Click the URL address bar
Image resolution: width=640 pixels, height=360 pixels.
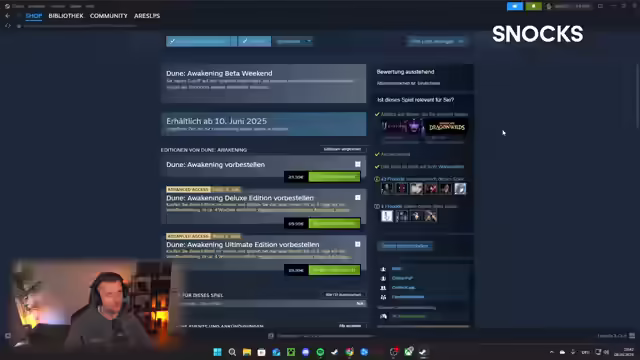coord(80,26)
